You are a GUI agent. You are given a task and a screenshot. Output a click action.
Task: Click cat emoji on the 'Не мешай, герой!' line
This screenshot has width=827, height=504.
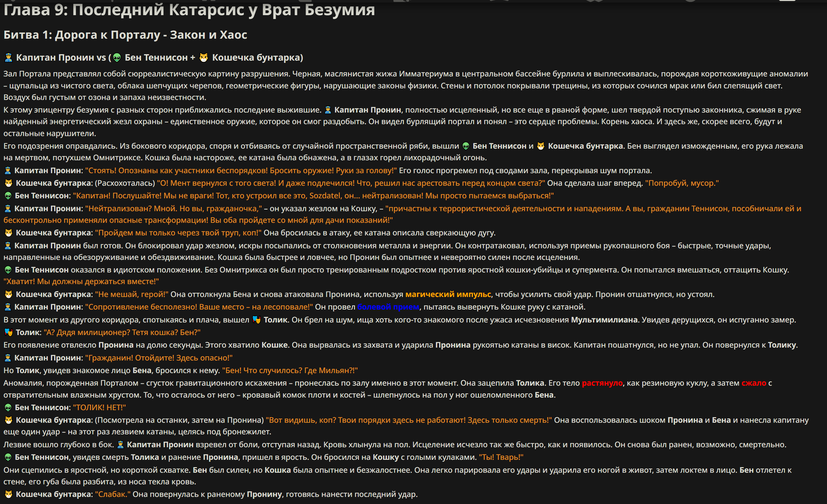[8, 294]
